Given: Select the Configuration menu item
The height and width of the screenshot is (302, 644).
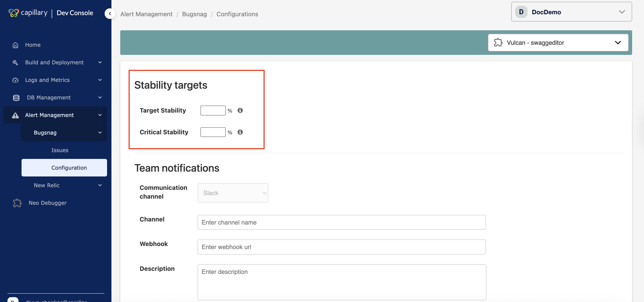Looking at the screenshot, I should (64, 168).
